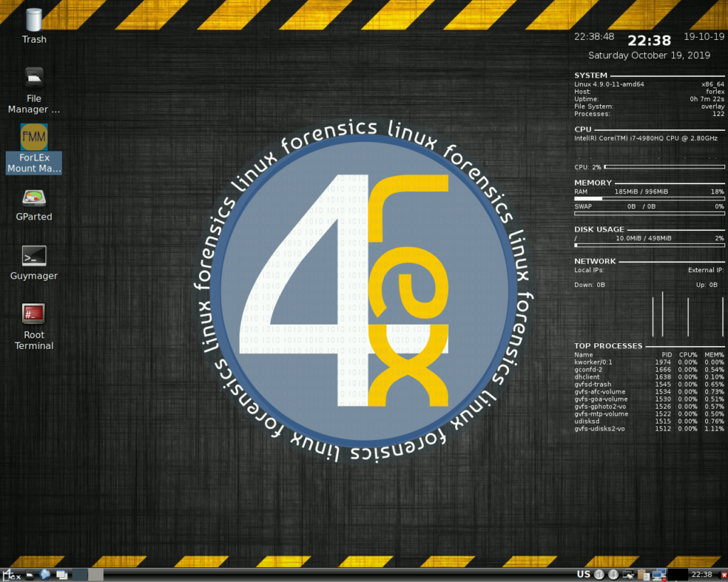728x582 pixels.
Task: Click the '10.0MiB / 498MiB' disk value
Action: [643, 238]
